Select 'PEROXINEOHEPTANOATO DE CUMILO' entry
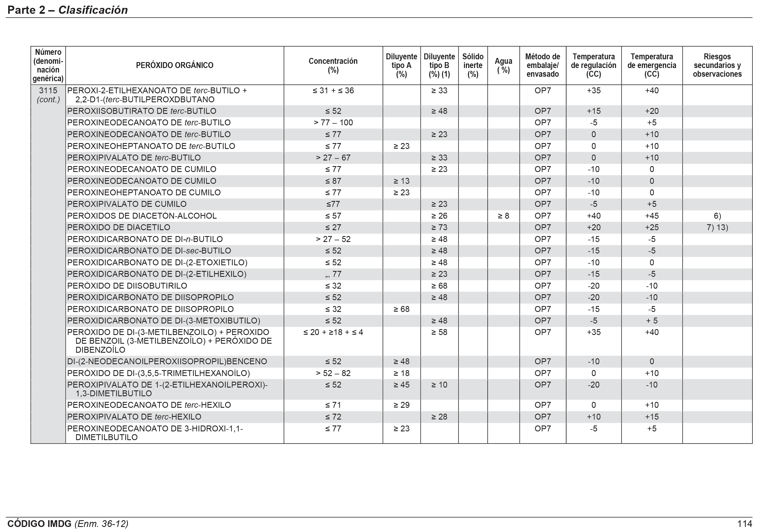Viewport: 762px width, 532px height. click(144, 193)
